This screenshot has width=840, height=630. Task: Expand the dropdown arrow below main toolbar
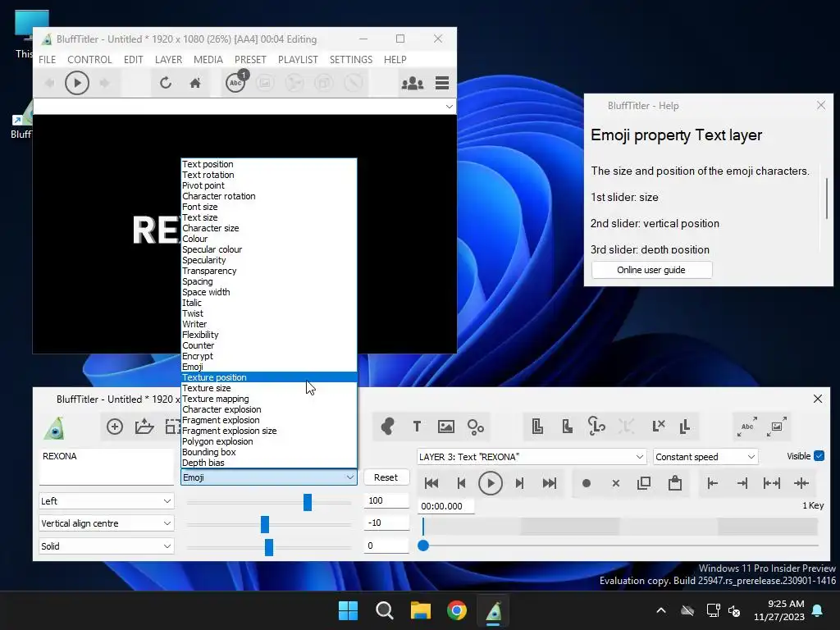[x=449, y=106]
